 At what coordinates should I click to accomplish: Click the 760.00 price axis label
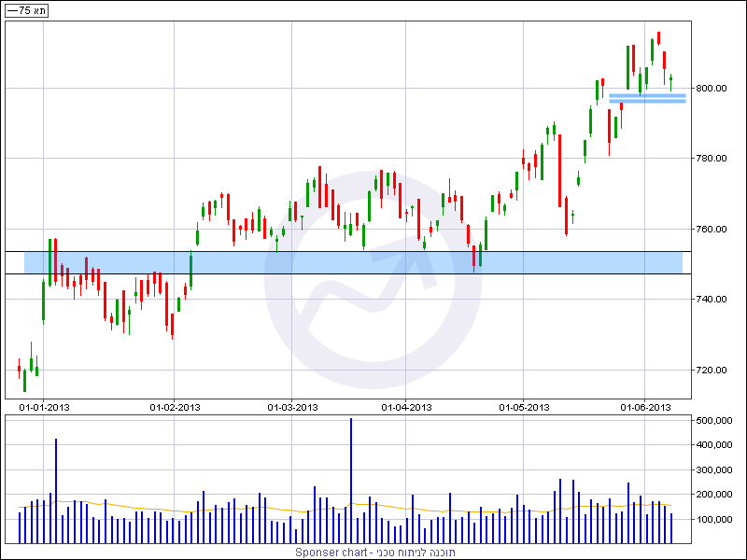[712, 229]
